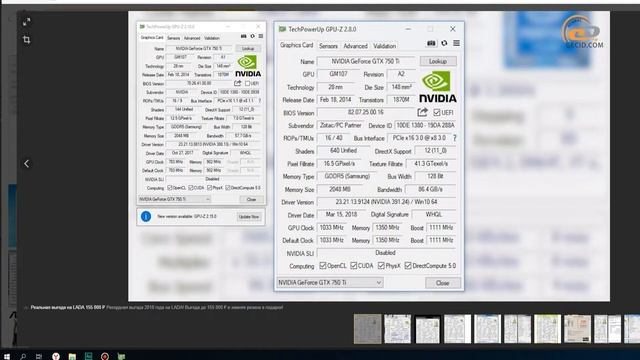Click the Shaders value 640 Unified
Screen dimensions: 640x360
[343, 151]
